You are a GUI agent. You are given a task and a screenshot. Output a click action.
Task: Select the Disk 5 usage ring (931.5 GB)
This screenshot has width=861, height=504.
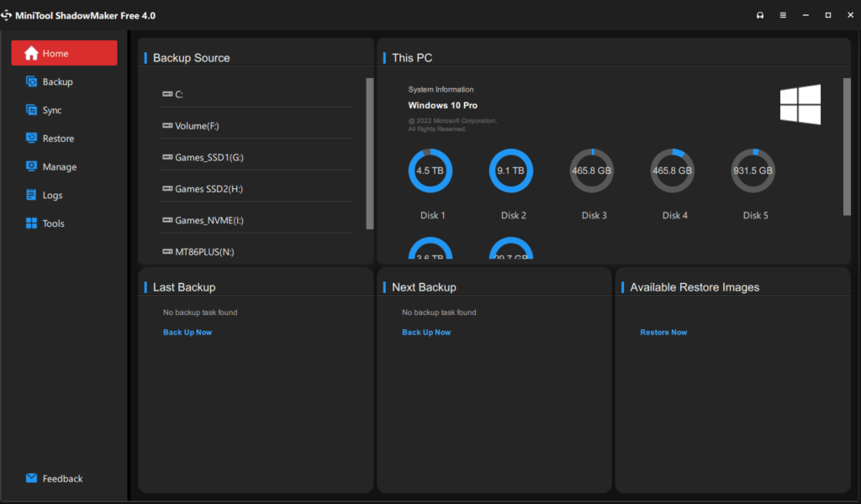753,171
